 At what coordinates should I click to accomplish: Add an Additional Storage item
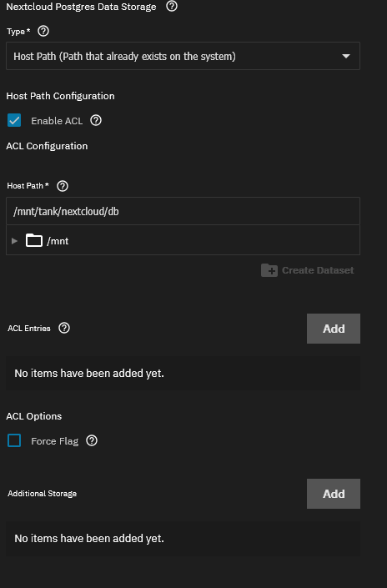[334, 494]
